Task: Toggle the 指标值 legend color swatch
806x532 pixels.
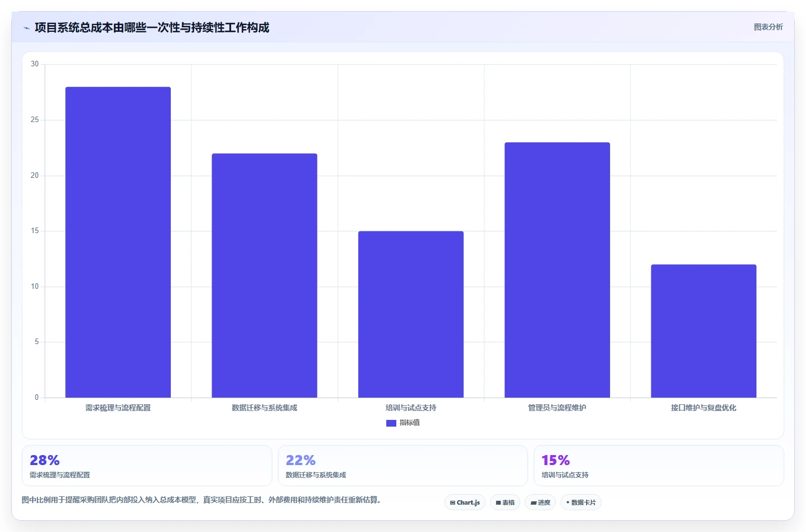Action: pyautogui.click(x=391, y=423)
